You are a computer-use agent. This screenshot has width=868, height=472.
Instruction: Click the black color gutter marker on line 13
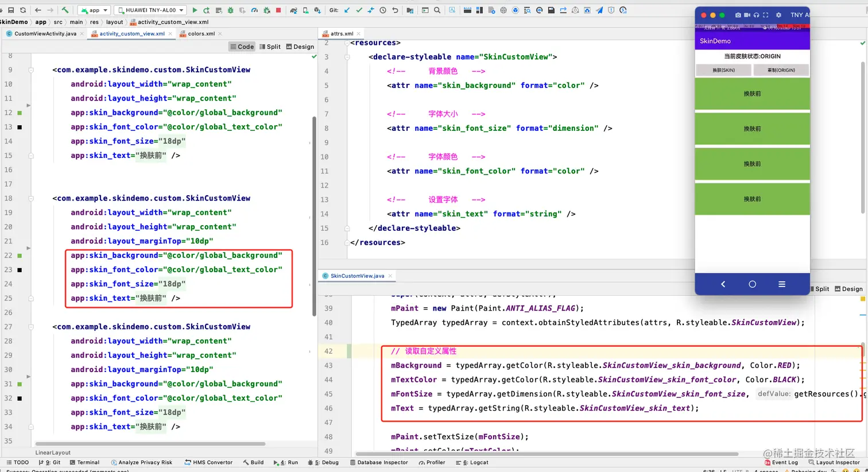coord(20,127)
